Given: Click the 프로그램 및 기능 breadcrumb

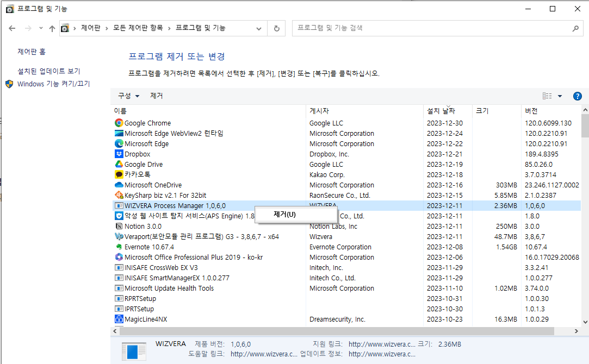Looking at the screenshot, I should [200, 28].
